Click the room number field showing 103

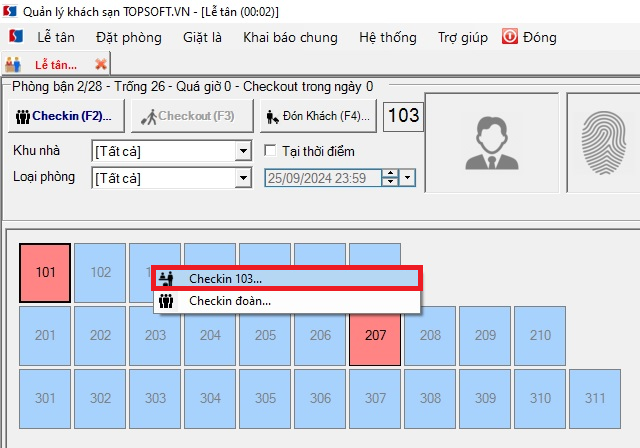click(403, 116)
